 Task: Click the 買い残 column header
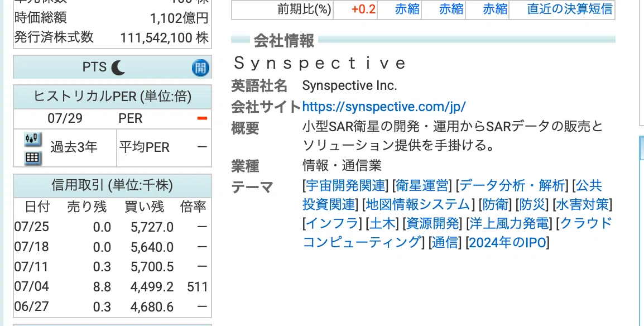pyautogui.click(x=144, y=207)
